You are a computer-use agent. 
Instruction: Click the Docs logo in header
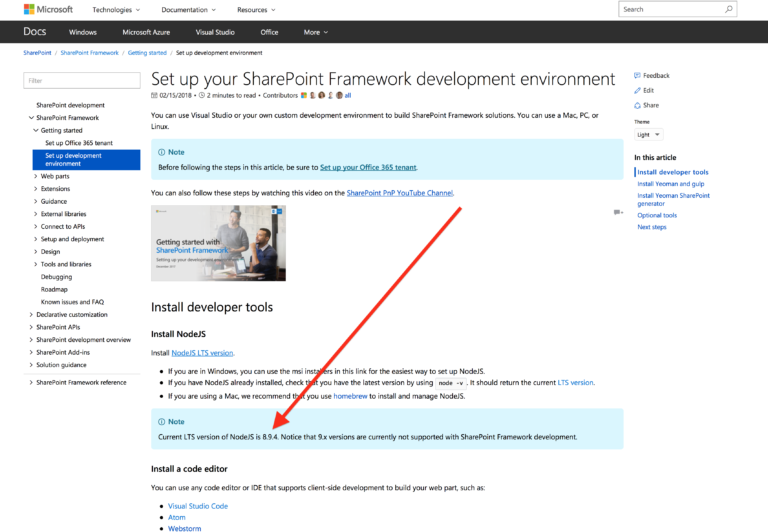coord(35,32)
